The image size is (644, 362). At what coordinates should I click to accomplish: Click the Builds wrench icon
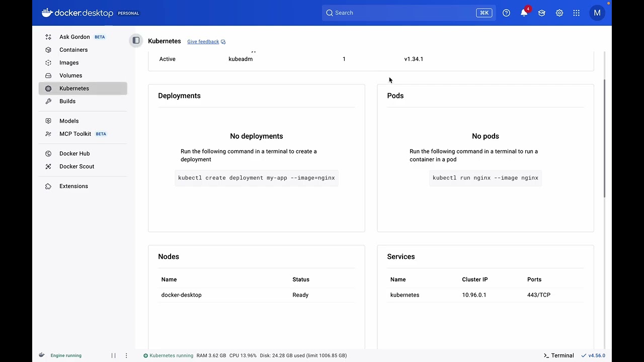(x=48, y=101)
